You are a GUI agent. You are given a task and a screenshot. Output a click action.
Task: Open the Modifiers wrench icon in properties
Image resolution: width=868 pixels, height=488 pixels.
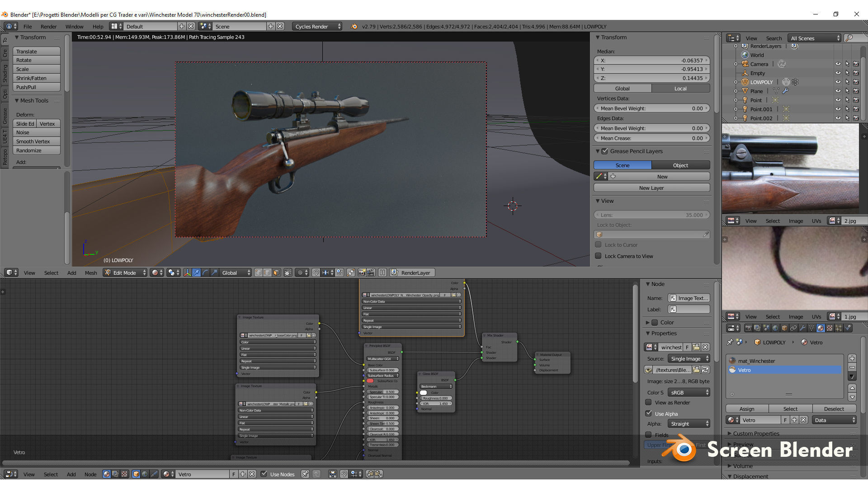[x=802, y=328]
